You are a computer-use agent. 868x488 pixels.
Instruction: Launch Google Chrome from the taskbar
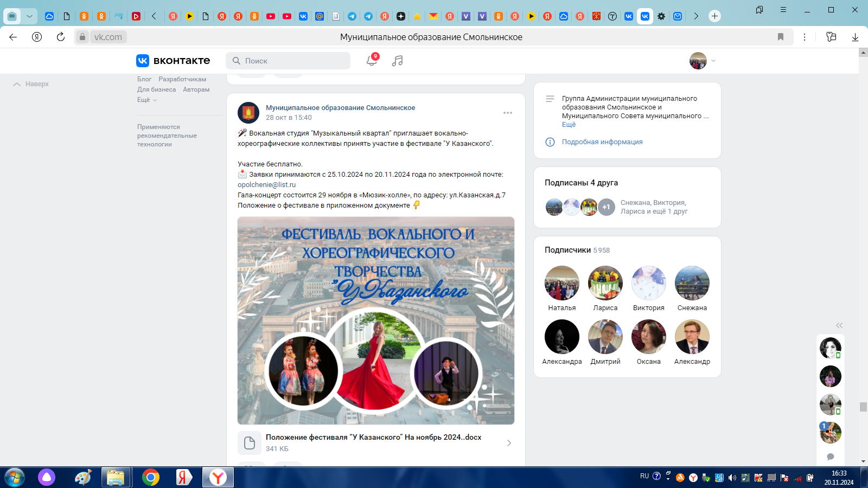click(x=151, y=477)
